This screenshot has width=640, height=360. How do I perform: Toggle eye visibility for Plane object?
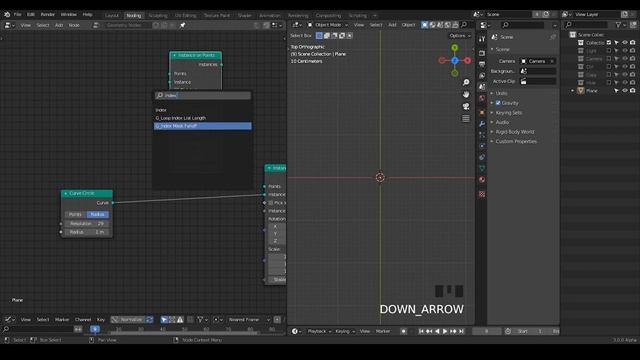tap(624, 91)
